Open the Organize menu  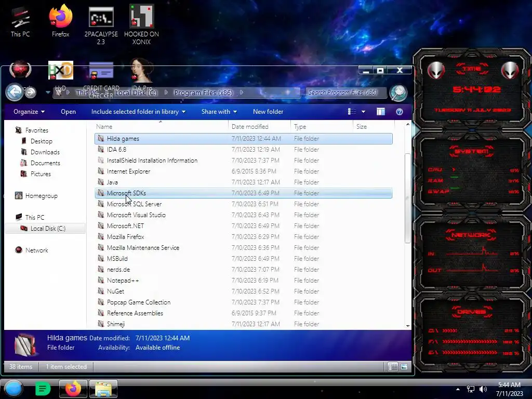29,112
